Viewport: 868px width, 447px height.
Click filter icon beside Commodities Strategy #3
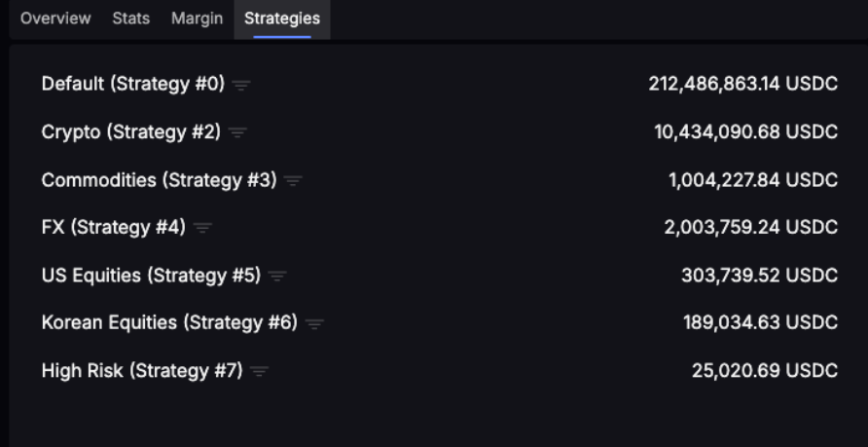pyautogui.click(x=293, y=180)
